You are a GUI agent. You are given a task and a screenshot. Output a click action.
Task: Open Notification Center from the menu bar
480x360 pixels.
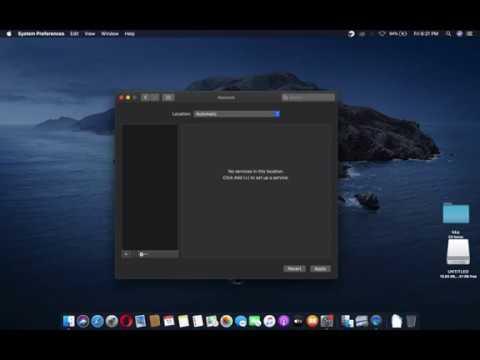click(470, 34)
